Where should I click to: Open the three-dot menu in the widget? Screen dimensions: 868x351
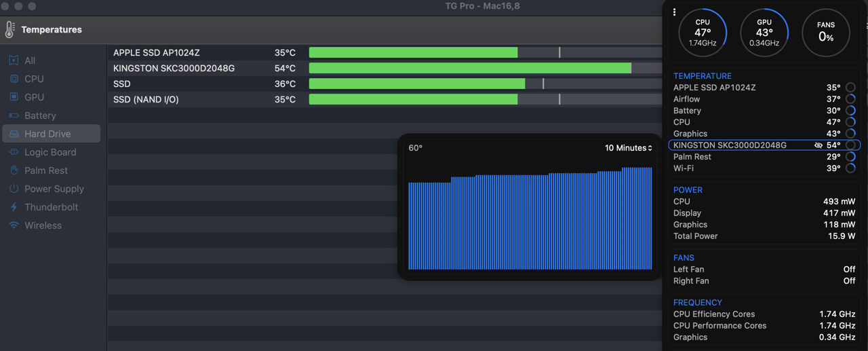[674, 12]
